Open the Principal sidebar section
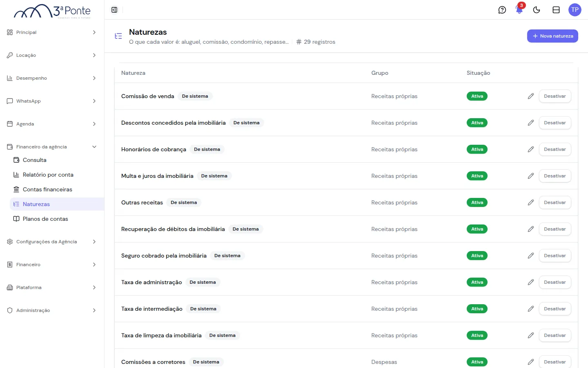 click(x=52, y=32)
